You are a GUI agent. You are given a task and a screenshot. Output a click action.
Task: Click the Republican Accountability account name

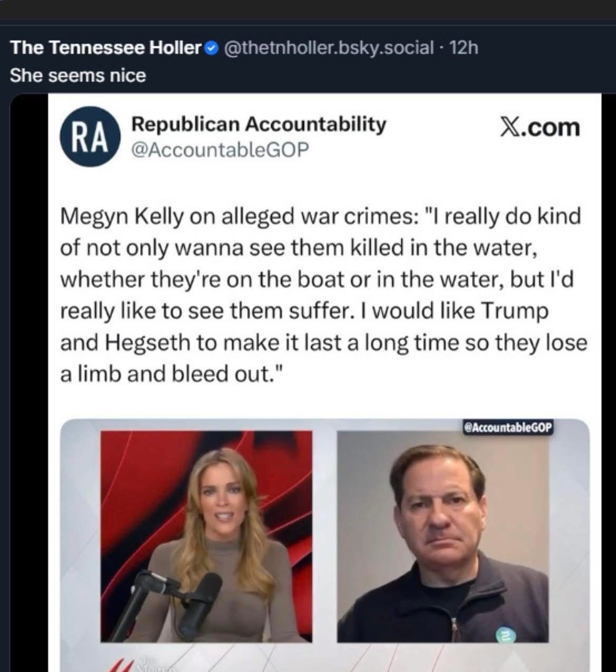pos(258,124)
